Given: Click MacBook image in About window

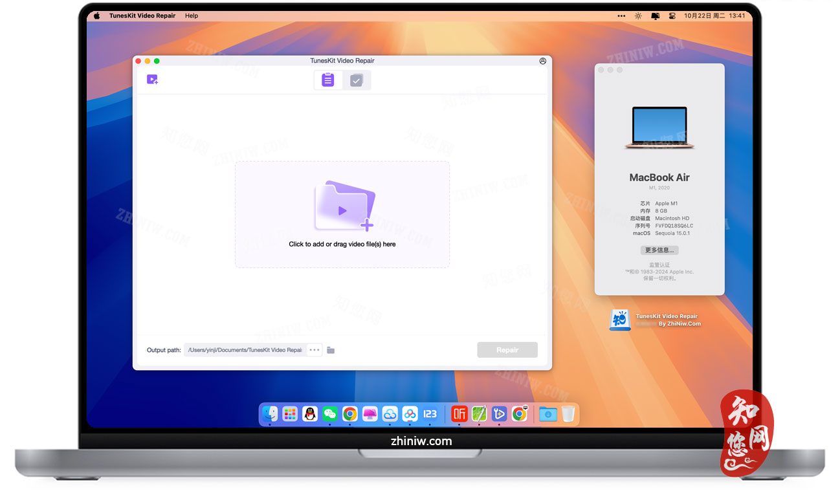Looking at the screenshot, I should coord(659,128).
